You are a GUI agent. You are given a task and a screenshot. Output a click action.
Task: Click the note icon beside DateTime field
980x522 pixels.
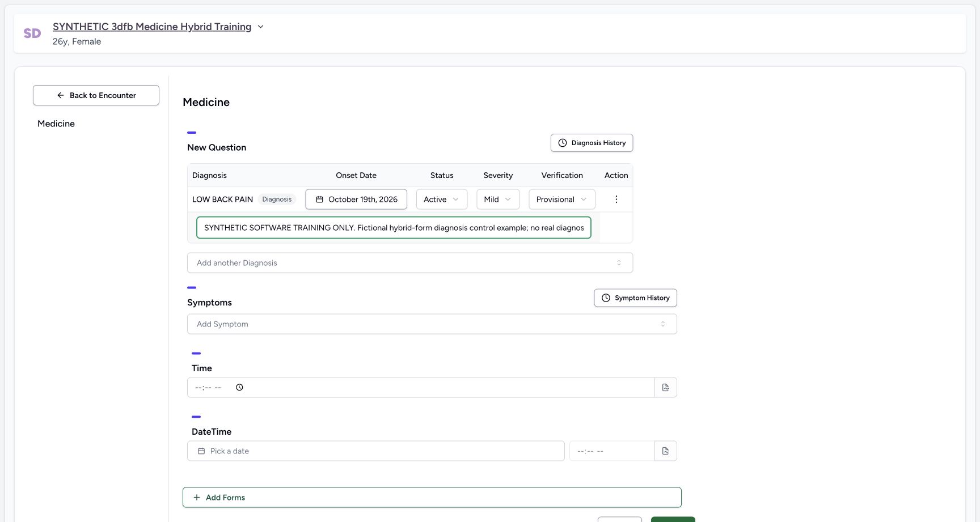pos(666,451)
